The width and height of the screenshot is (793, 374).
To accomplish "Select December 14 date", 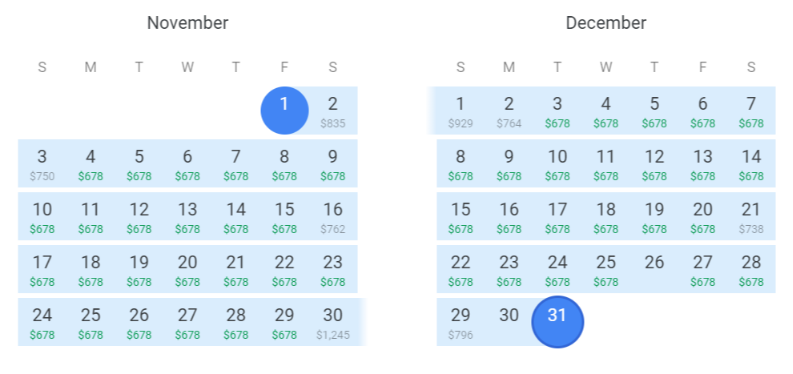I will [x=751, y=163].
